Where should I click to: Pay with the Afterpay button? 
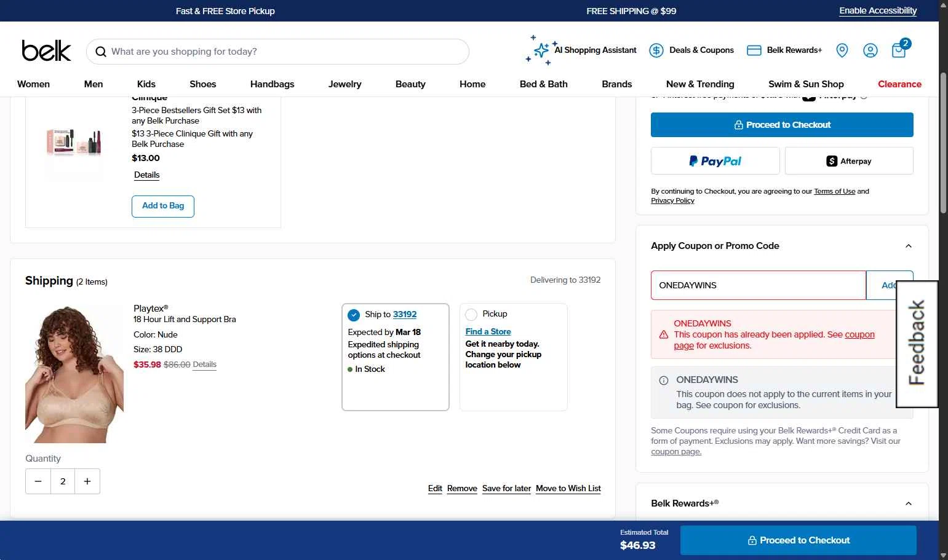pyautogui.click(x=849, y=161)
